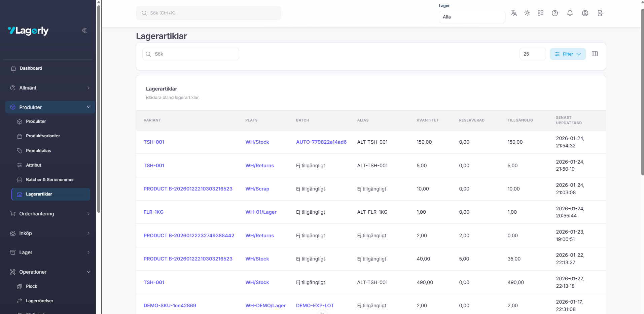The height and width of the screenshot is (314, 644).
Task: Open the language translation icon
Action: 513,13
